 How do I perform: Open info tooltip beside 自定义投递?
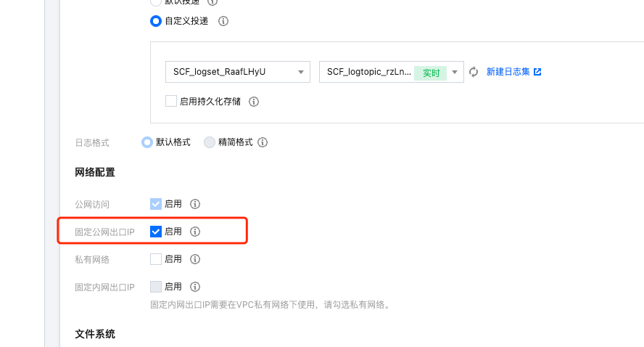click(223, 21)
